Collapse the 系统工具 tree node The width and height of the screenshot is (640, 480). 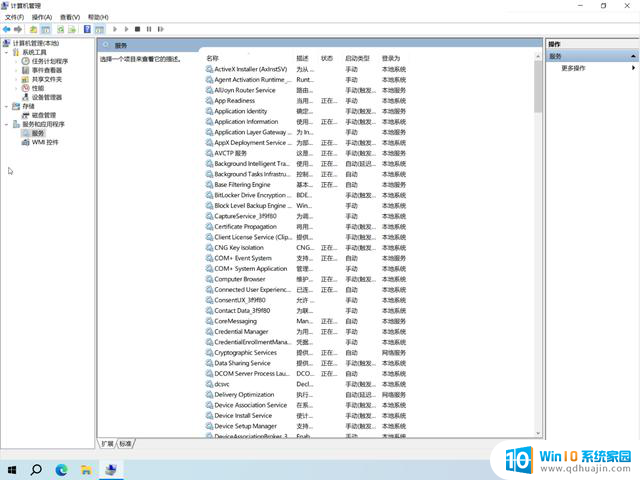coord(6,53)
